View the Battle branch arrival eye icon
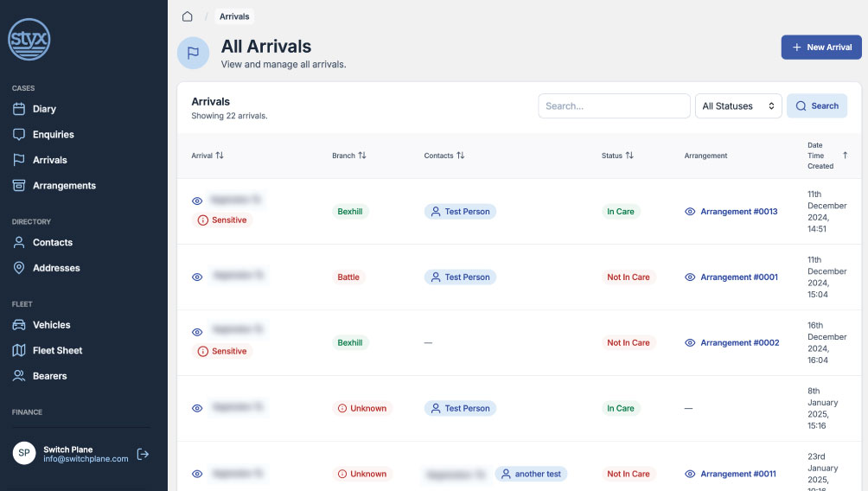Viewport: 868px width, 491px height. tap(197, 277)
